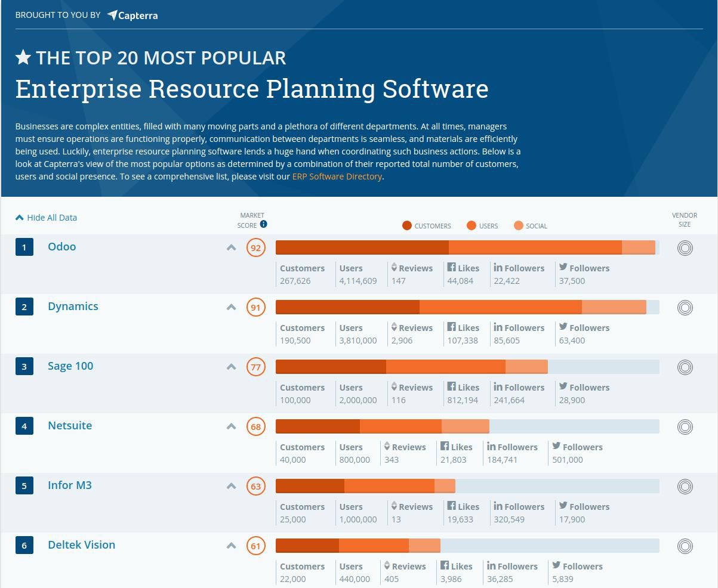Click the LinkedIn Followers icon in Odoo row
Image resolution: width=718 pixels, height=588 pixels.
click(x=498, y=267)
